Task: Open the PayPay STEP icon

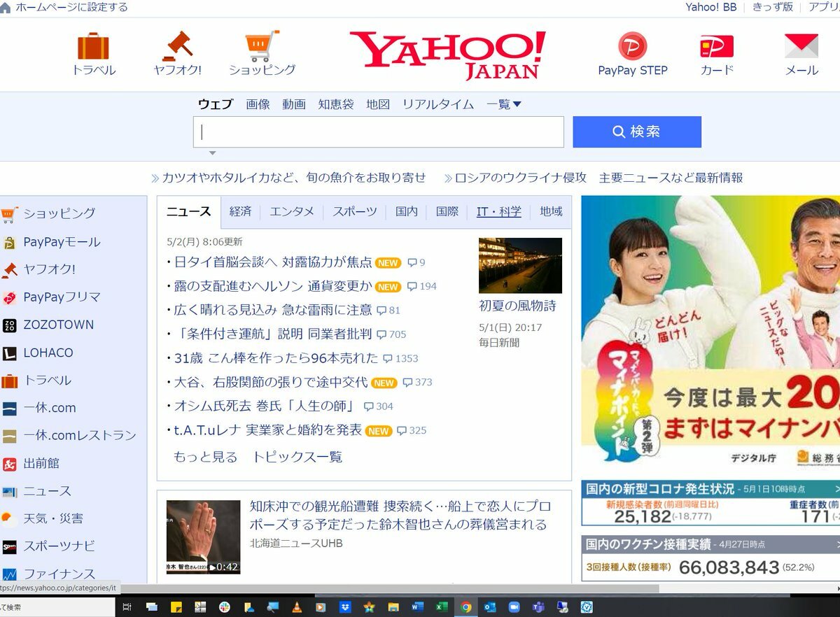Action: coord(633,46)
